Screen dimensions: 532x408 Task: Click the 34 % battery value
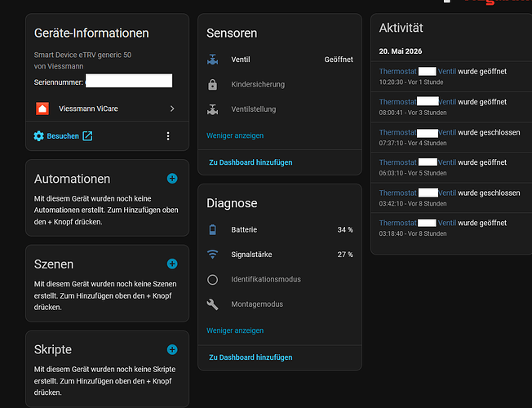[345, 230]
